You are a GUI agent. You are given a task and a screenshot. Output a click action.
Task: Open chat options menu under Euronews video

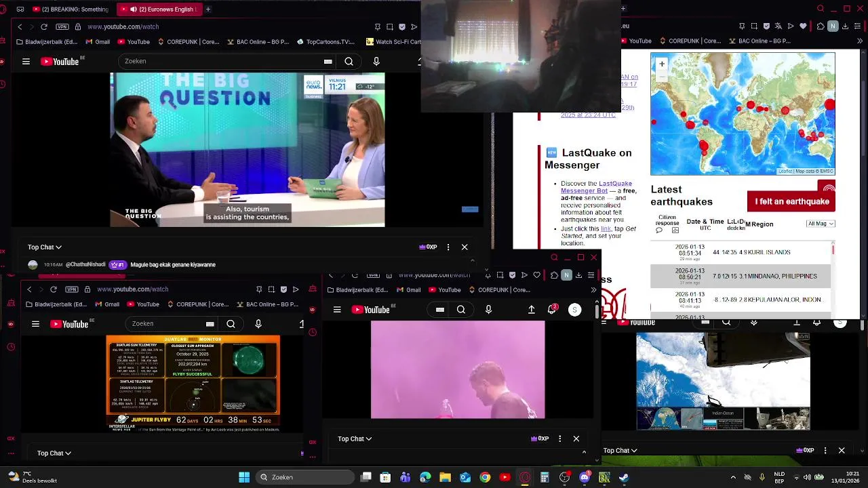pyautogui.click(x=448, y=247)
